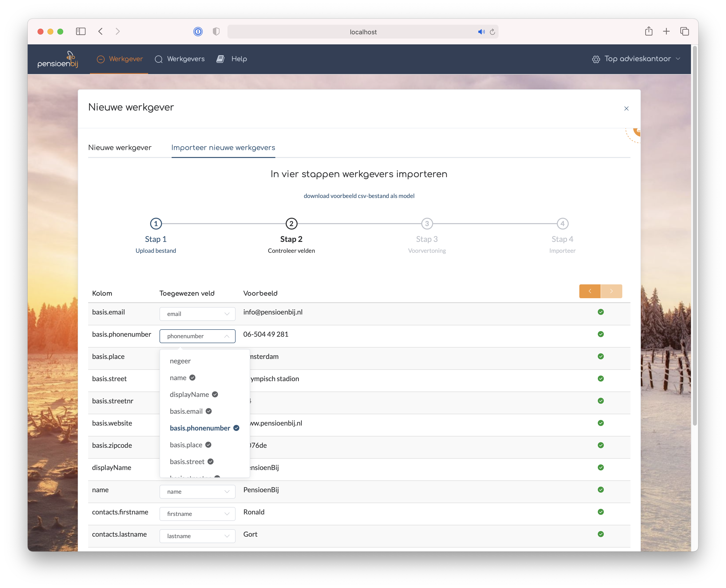
Task: Mute the tab audio speaker icon
Action: [x=481, y=32]
